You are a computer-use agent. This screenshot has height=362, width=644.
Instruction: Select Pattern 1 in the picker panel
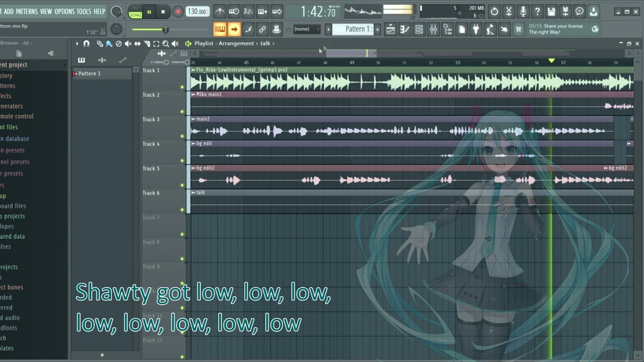(x=102, y=73)
